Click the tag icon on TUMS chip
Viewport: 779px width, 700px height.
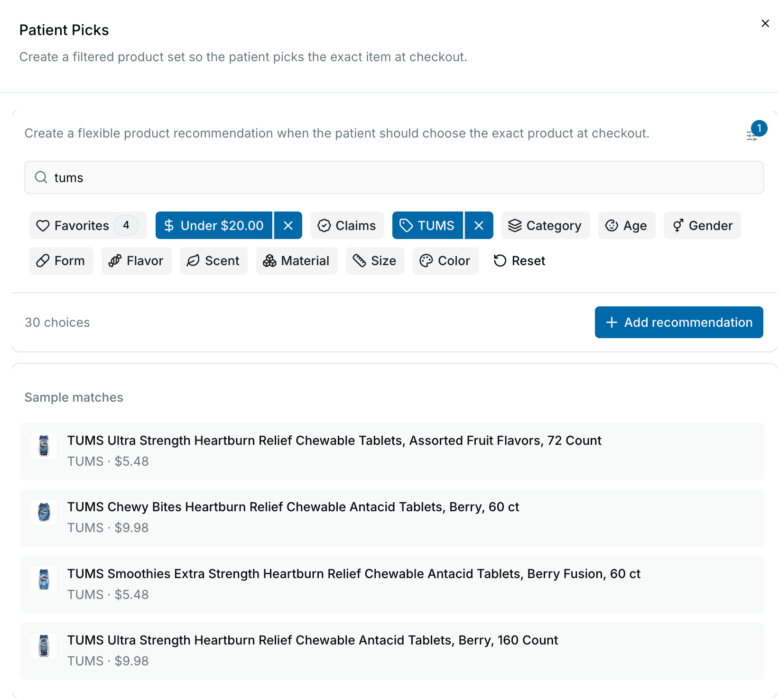[x=407, y=225]
